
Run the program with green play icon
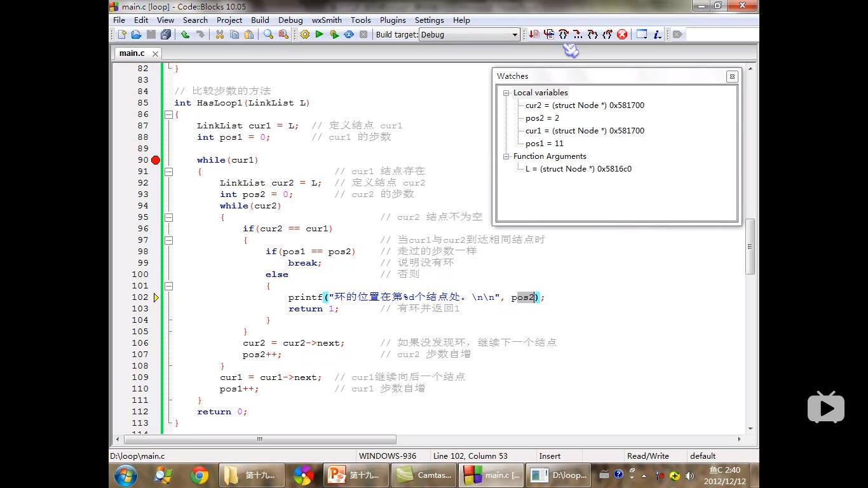point(320,34)
